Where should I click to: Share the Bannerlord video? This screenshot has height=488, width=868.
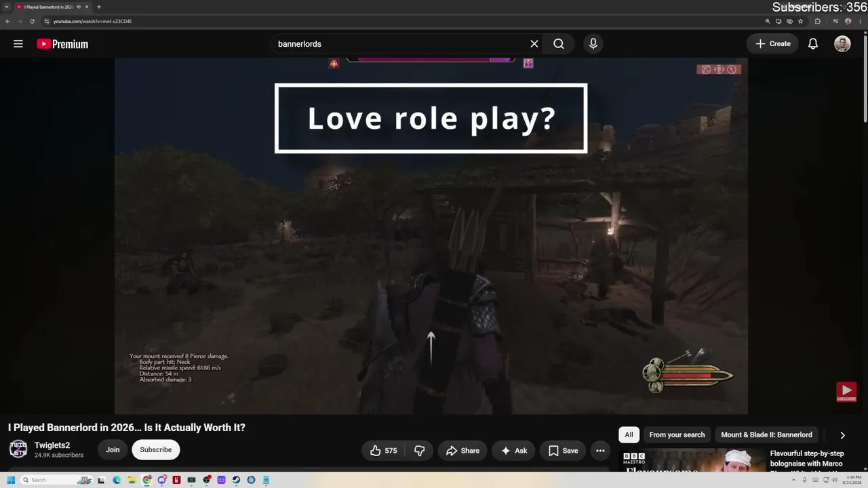(x=462, y=451)
